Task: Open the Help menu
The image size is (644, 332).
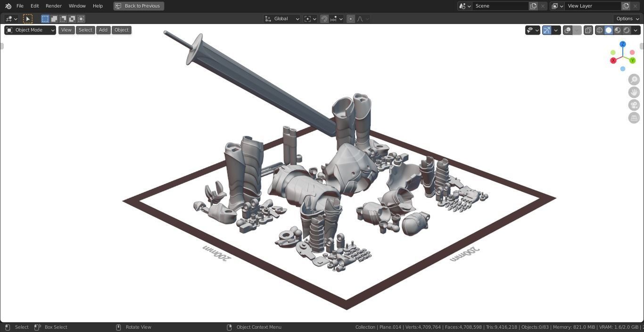Action: coord(98,6)
